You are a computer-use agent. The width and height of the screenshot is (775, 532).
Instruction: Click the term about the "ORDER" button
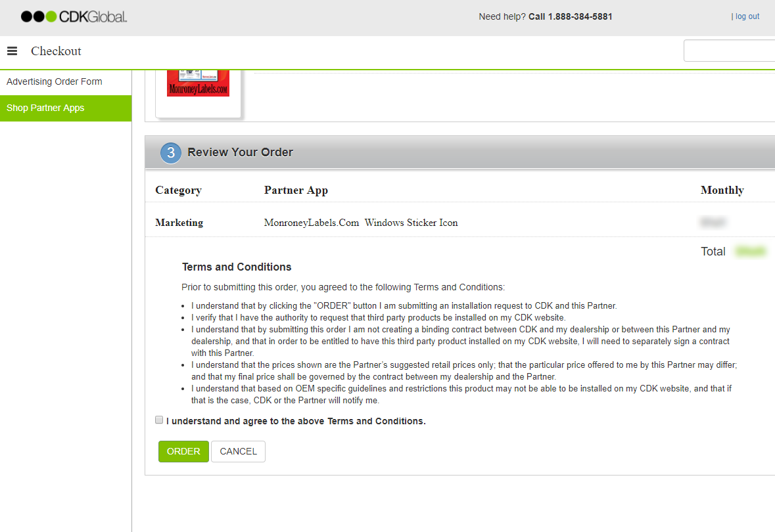(x=404, y=306)
